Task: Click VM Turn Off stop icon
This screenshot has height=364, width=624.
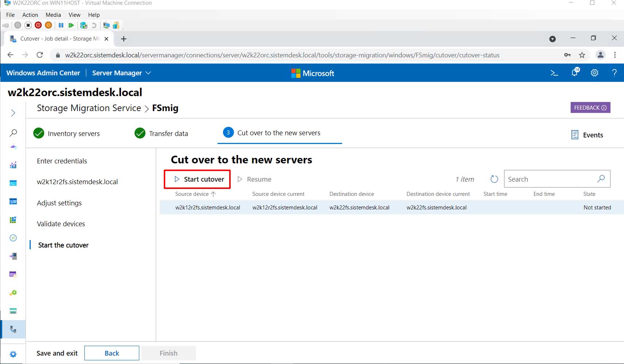Action: click(28, 25)
